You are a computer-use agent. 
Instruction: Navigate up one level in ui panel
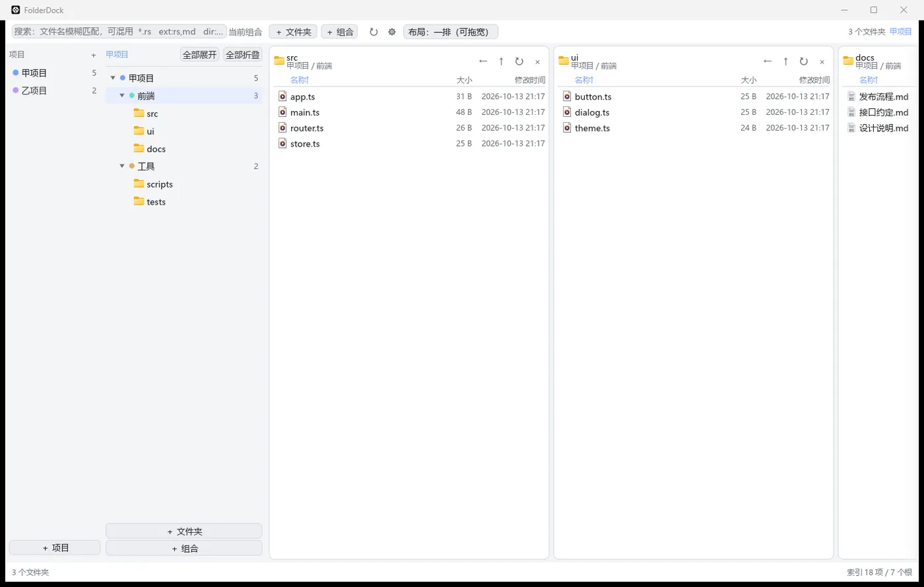[x=785, y=61]
